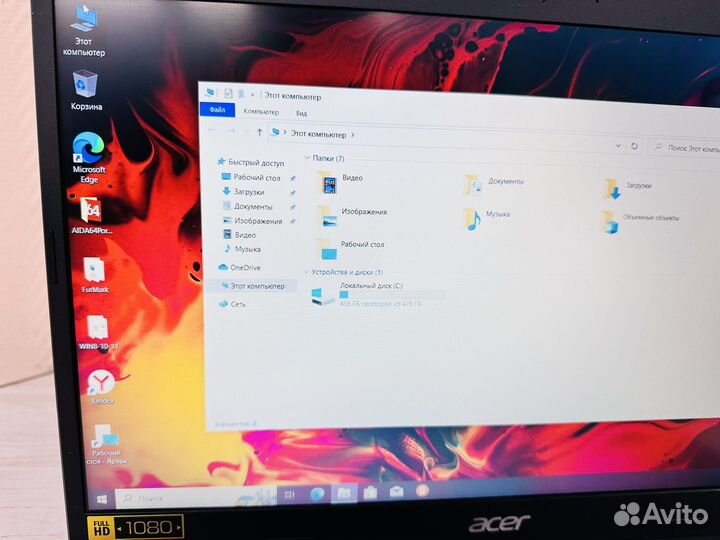Click the New folder icon in quick access toolbar
The height and width of the screenshot is (540, 720).
[241, 94]
